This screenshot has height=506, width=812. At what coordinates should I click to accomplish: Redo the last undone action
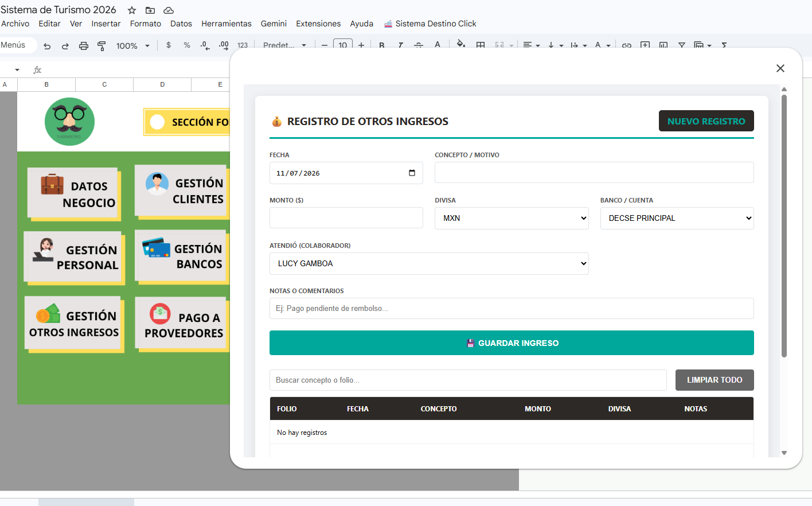[x=65, y=46]
